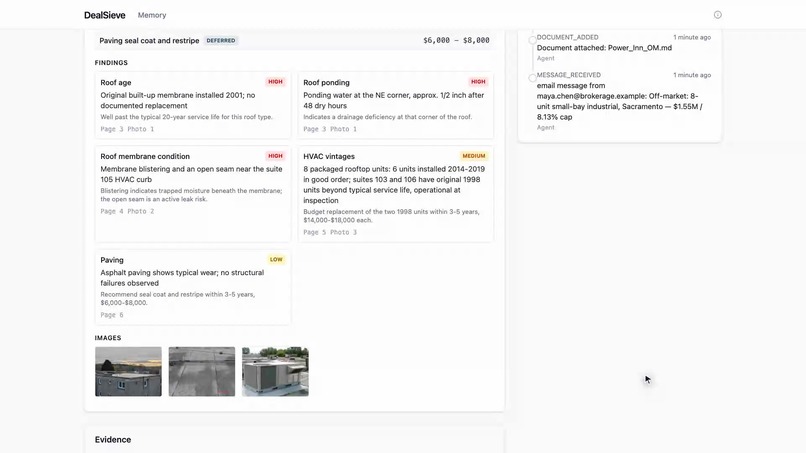Viewport: 806px width, 453px height.
Task: Click the DOCUMENT_ADDED event label
Action: click(567, 38)
